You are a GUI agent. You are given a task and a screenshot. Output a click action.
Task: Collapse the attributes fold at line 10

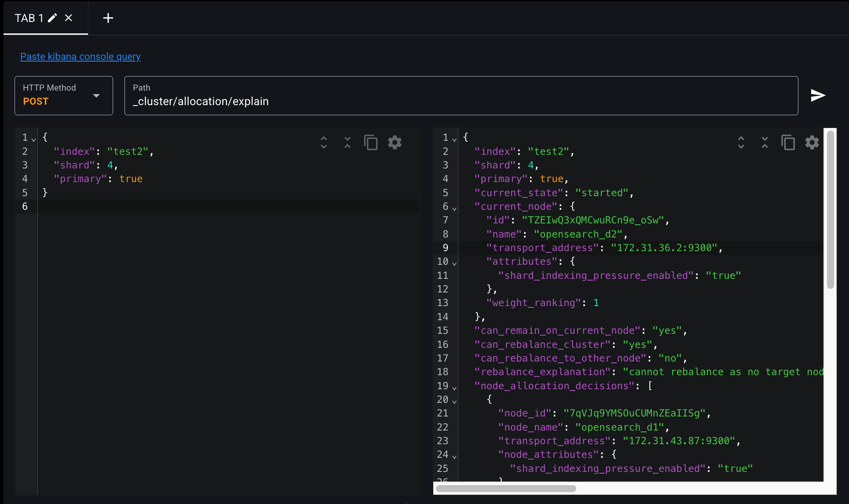[454, 263]
